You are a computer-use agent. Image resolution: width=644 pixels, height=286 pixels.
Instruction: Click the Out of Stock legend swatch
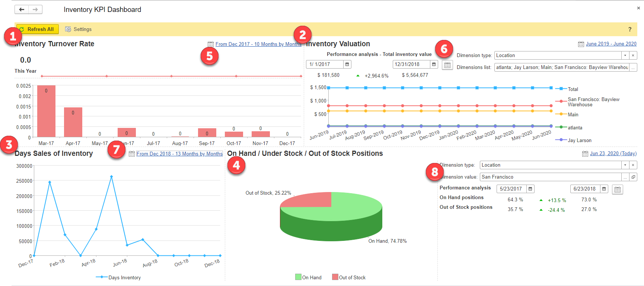point(335,277)
